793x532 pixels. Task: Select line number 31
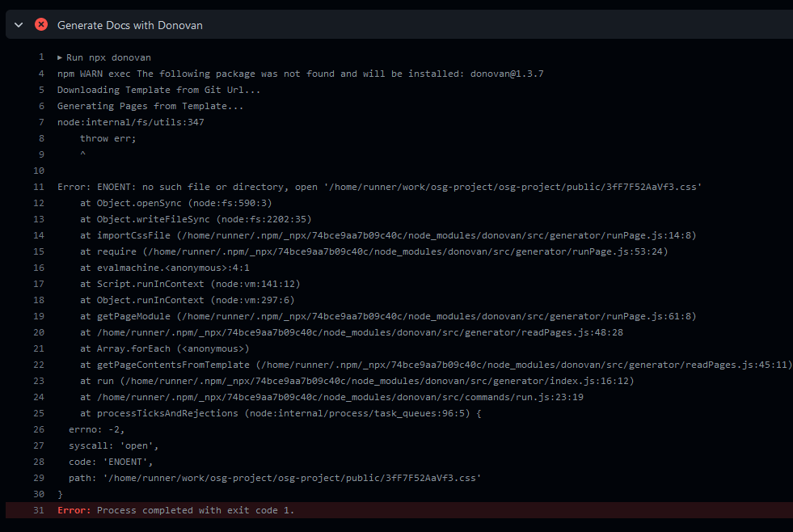(x=39, y=510)
